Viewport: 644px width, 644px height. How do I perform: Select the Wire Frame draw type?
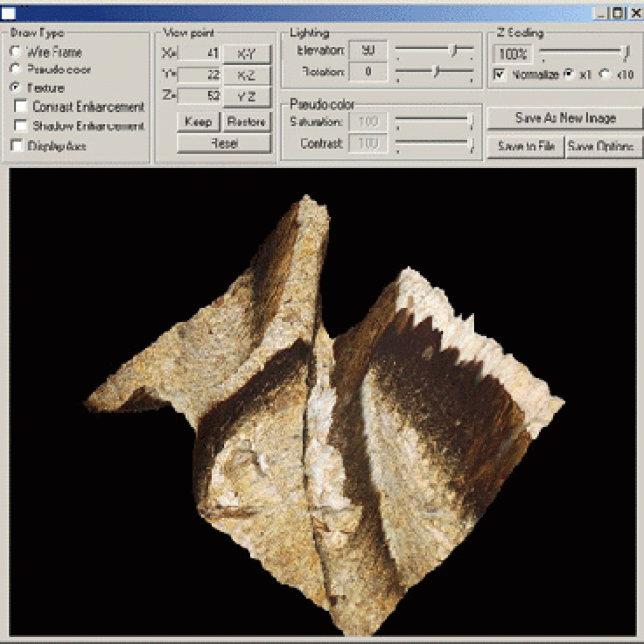click(15, 52)
